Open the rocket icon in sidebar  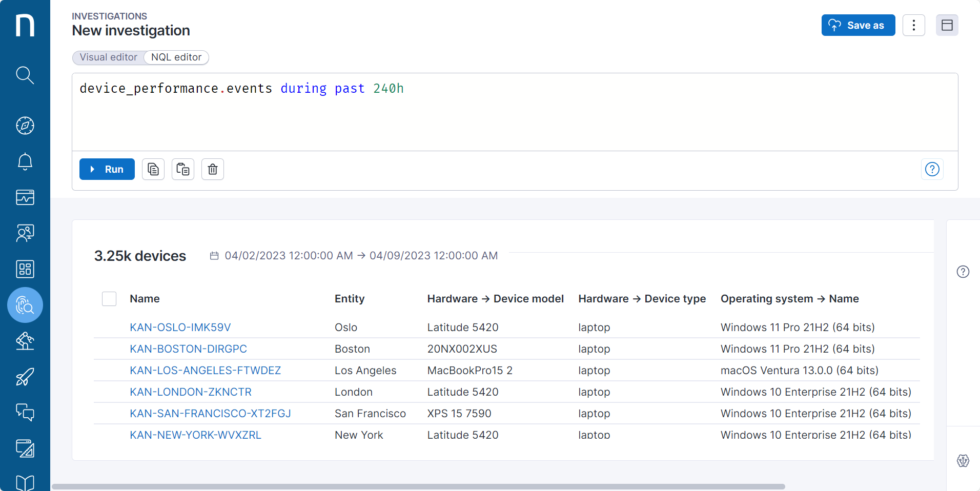[25, 377]
